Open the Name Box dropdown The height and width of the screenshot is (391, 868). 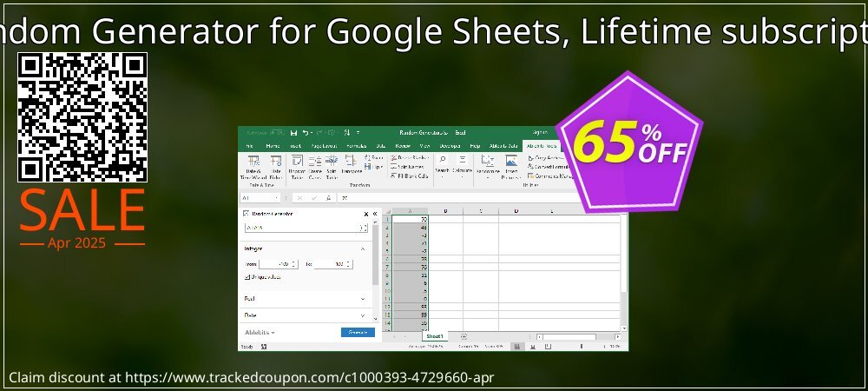[276, 198]
